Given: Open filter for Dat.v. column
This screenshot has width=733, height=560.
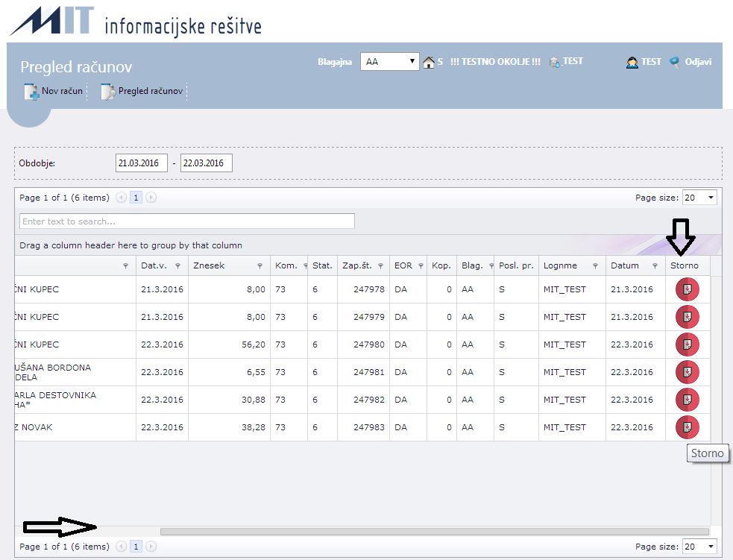Looking at the screenshot, I should tap(177, 265).
